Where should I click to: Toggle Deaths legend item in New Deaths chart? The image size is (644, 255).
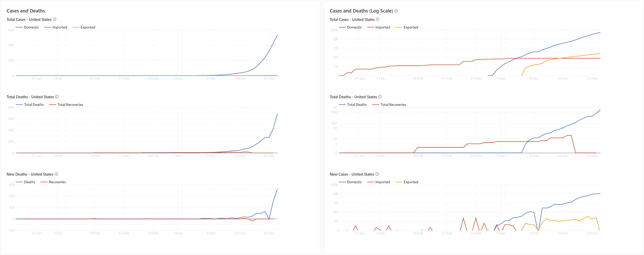coord(29,182)
